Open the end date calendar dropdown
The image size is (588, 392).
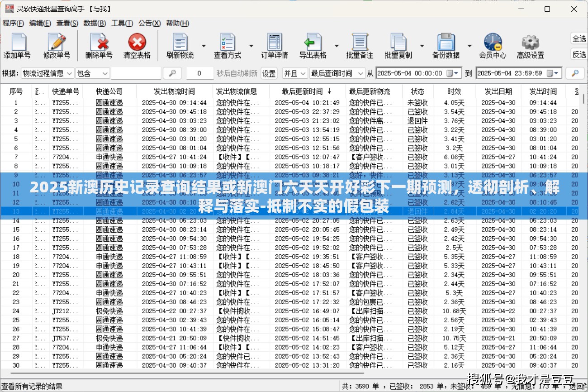click(x=553, y=73)
